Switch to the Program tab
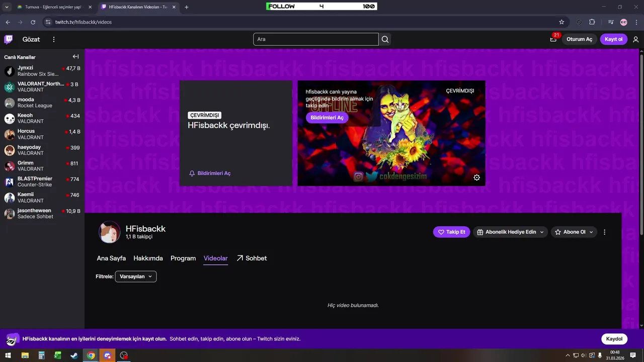Viewport: 644px width, 362px height. tap(183, 258)
